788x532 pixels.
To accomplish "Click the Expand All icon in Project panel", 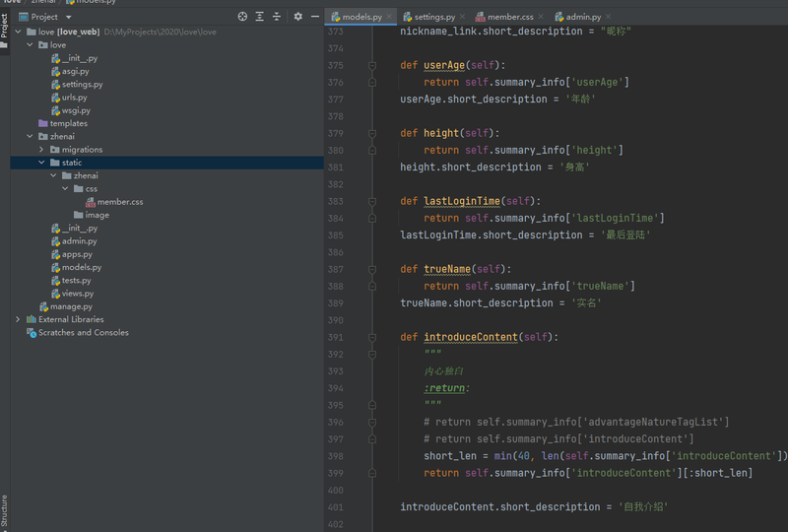I will coord(260,17).
